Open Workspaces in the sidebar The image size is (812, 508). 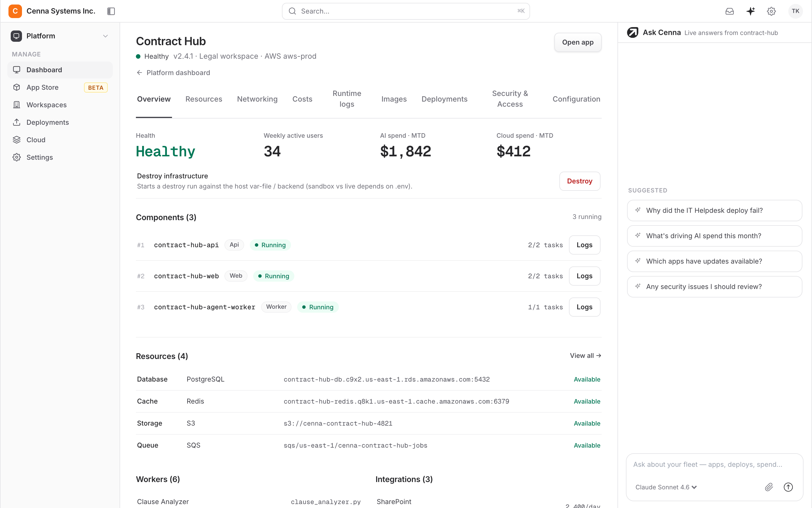point(60,105)
